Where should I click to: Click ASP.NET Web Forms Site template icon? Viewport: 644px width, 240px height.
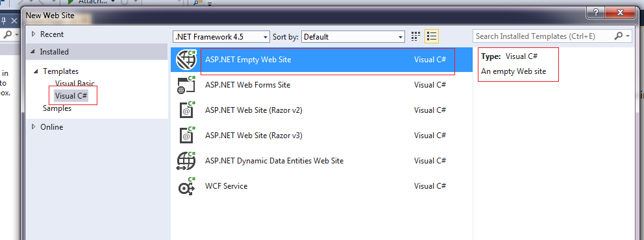coord(186,85)
